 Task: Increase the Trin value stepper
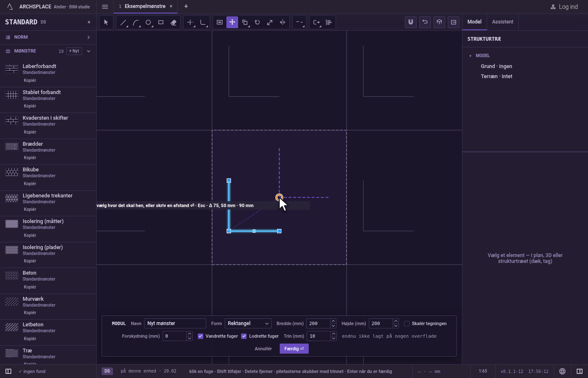[x=333, y=334]
